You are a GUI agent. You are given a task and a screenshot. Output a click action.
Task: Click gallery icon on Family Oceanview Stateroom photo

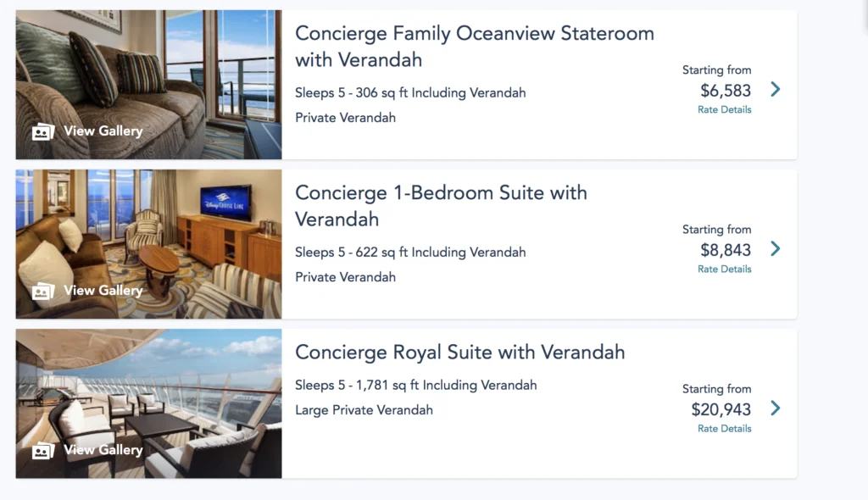tap(42, 131)
